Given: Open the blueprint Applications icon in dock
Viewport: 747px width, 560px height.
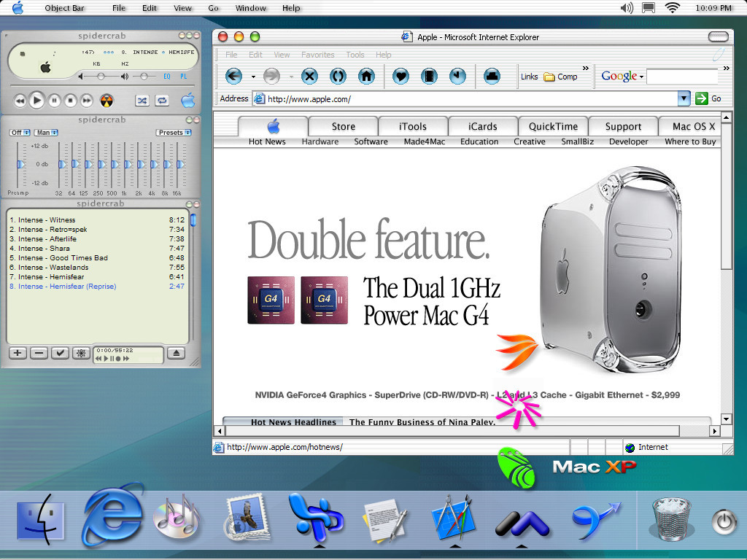Looking at the screenshot, I should click(x=453, y=519).
